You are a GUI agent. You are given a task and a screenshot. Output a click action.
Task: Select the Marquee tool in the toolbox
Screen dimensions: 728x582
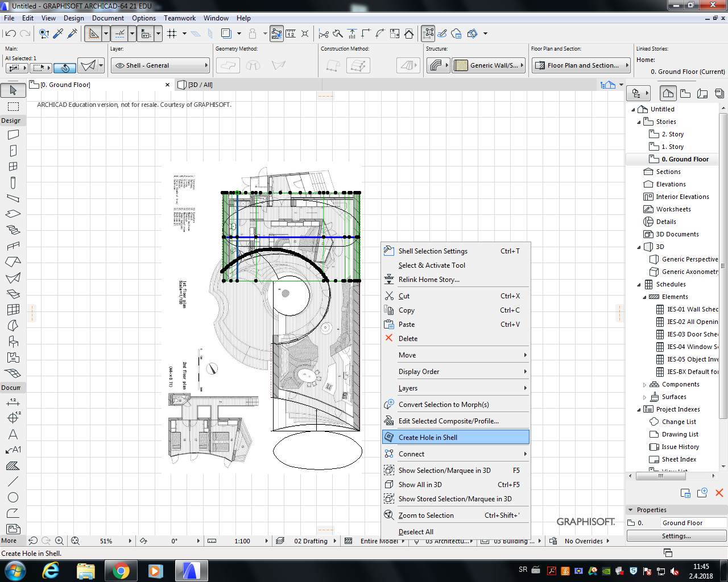click(x=13, y=106)
